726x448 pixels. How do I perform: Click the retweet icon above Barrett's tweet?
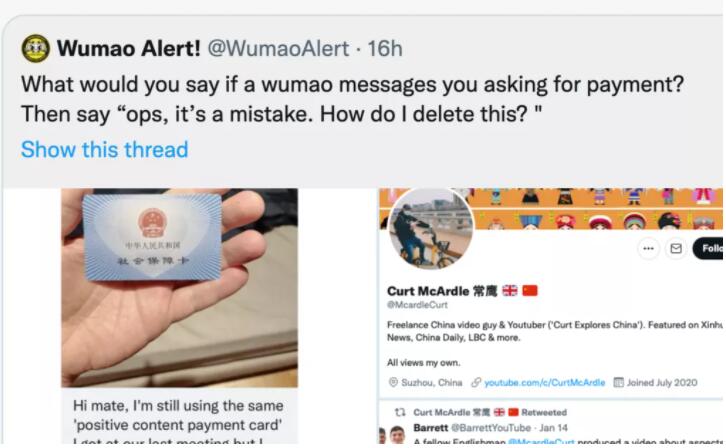pyautogui.click(x=400, y=412)
